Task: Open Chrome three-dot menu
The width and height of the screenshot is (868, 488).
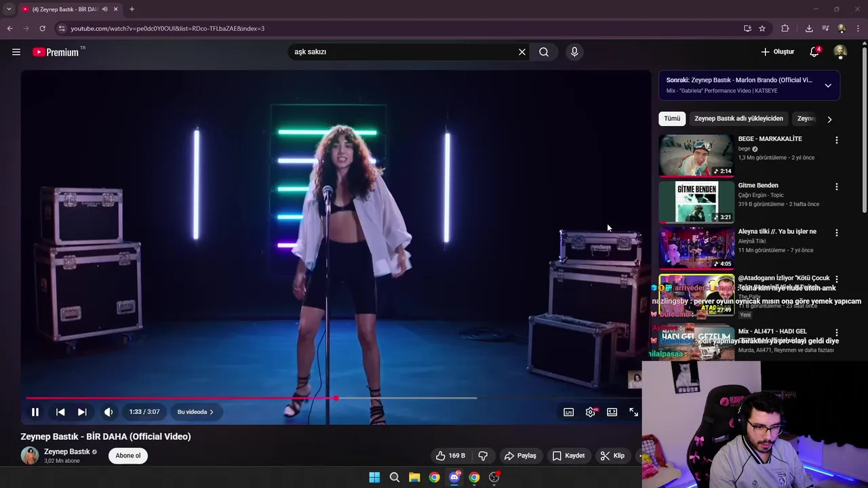Action: tap(858, 28)
